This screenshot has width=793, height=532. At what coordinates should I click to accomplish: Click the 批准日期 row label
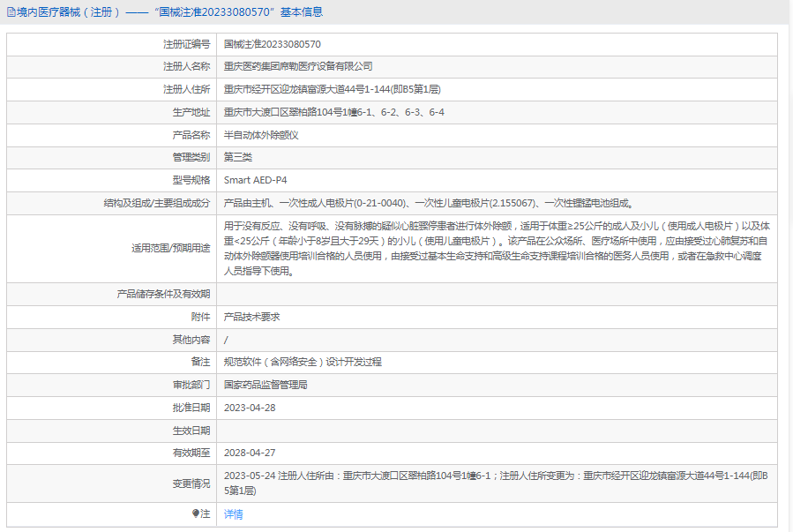click(191, 408)
